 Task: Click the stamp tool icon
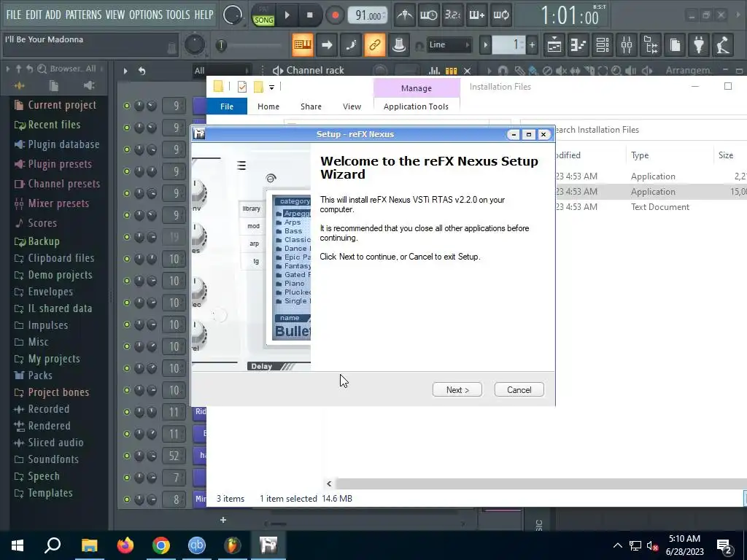399,45
